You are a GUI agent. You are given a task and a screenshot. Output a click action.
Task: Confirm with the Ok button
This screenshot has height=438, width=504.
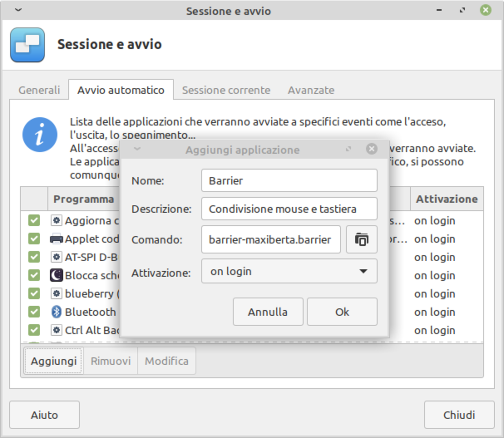(342, 312)
